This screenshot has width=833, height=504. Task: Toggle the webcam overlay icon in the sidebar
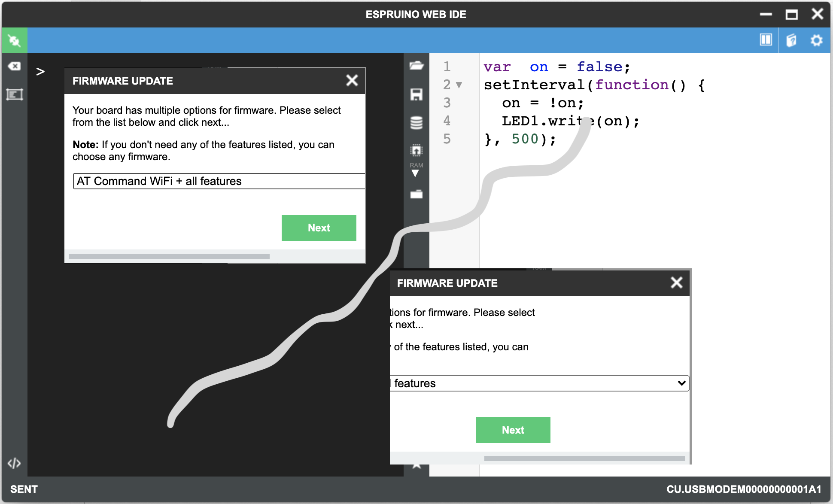(x=14, y=94)
